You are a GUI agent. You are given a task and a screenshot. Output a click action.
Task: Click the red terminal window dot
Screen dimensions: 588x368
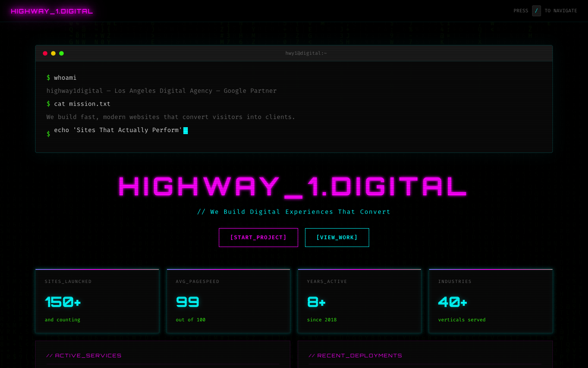pos(45,53)
